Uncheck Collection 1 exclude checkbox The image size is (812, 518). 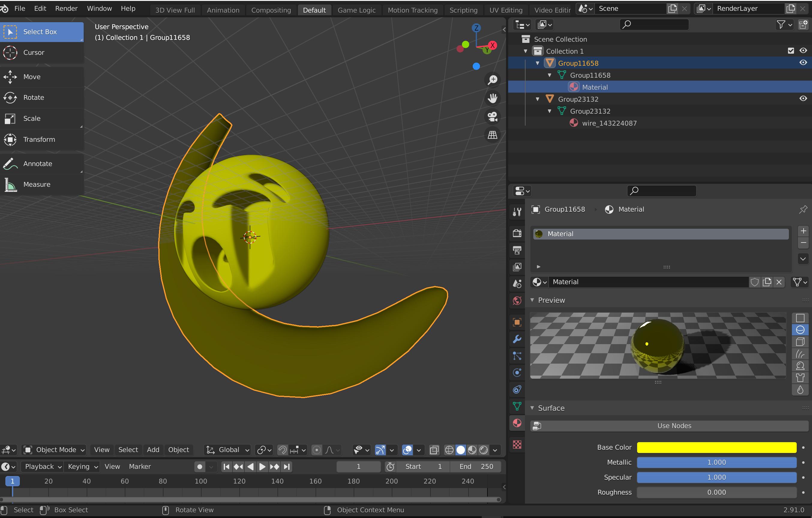(791, 51)
